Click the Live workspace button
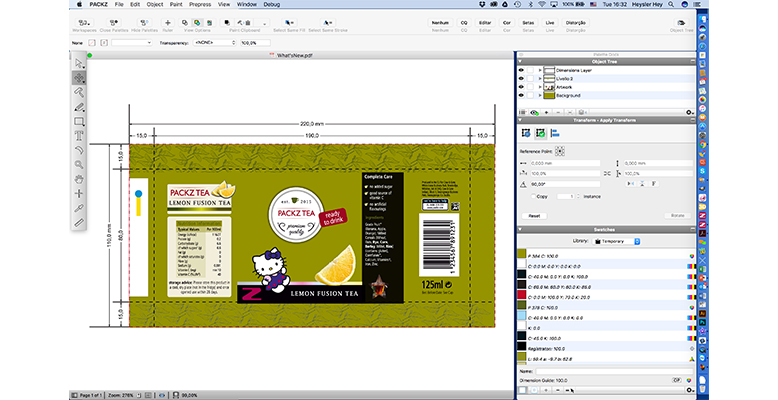This screenshot has height=400, width=778. click(550, 23)
